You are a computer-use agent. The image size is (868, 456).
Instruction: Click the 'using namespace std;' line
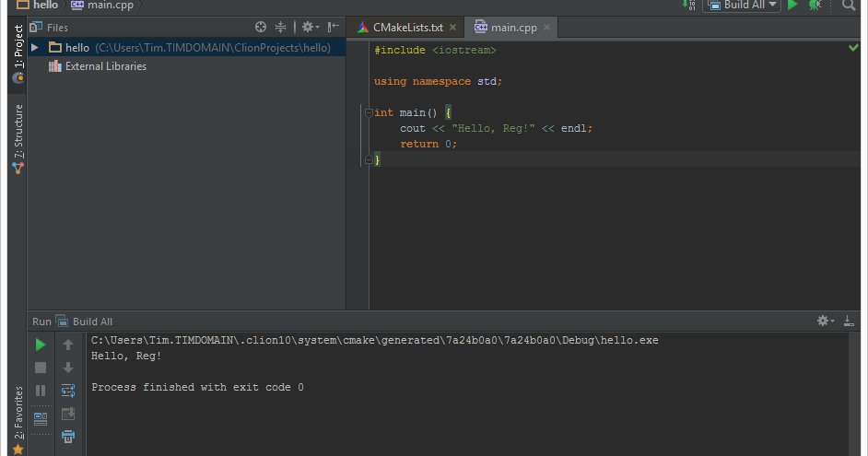[438, 81]
